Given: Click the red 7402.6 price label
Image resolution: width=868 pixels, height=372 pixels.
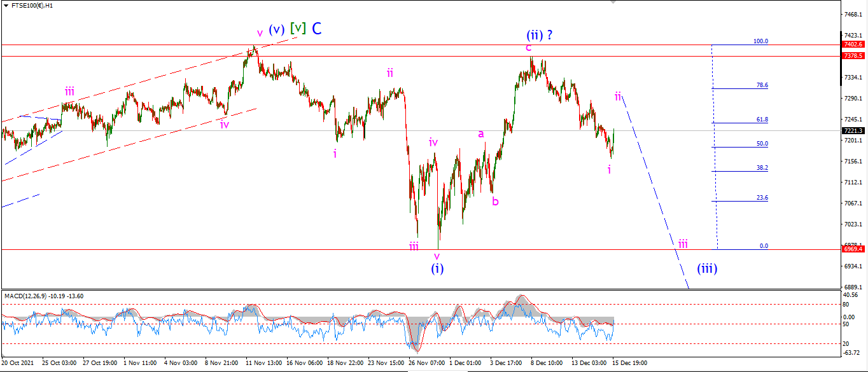Looking at the screenshot, I should point(853,45).
